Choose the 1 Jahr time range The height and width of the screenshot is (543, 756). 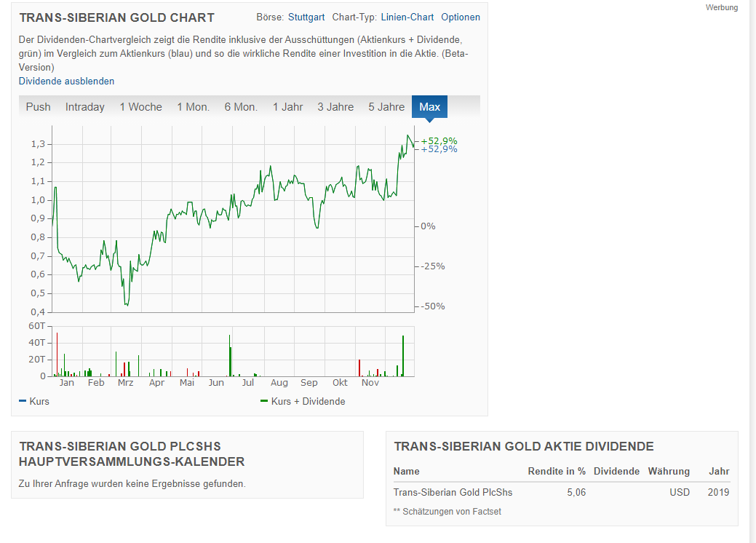coord(287,107)
